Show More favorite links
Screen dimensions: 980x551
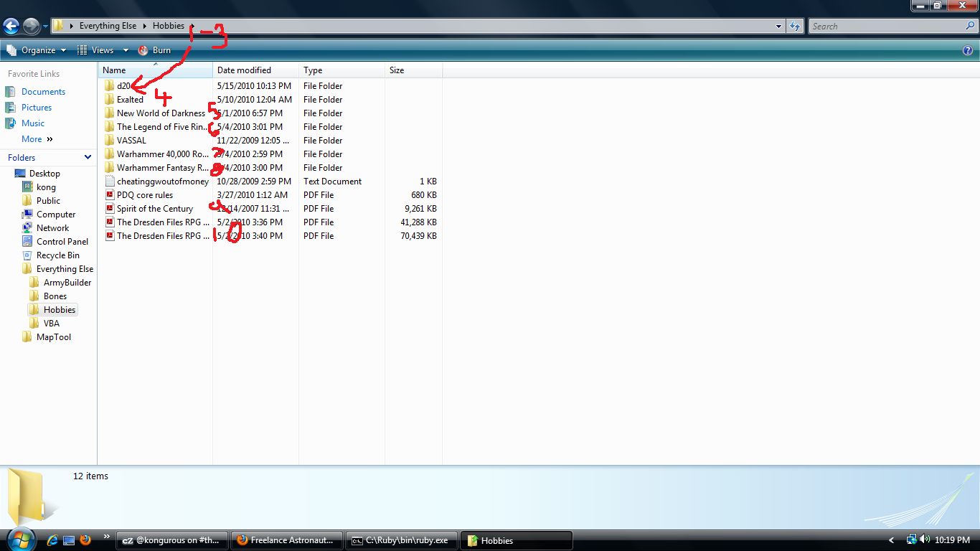(x=37, y=139)
